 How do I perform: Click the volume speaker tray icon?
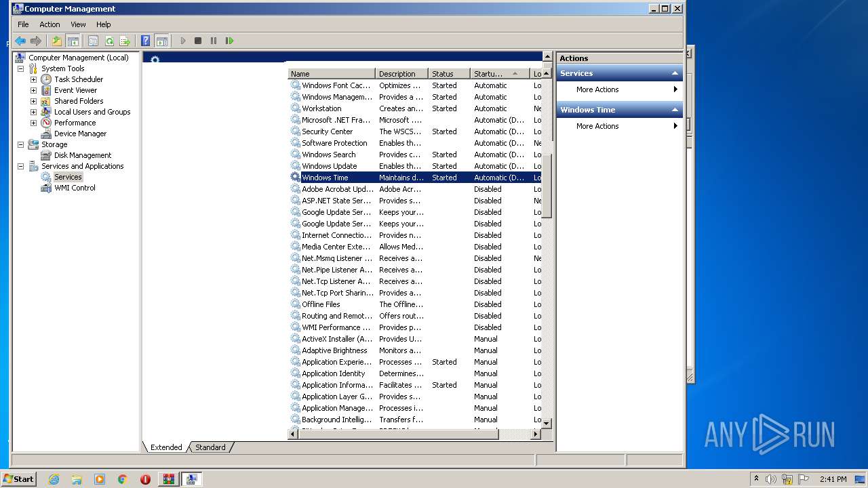click(x=771, y=479)
